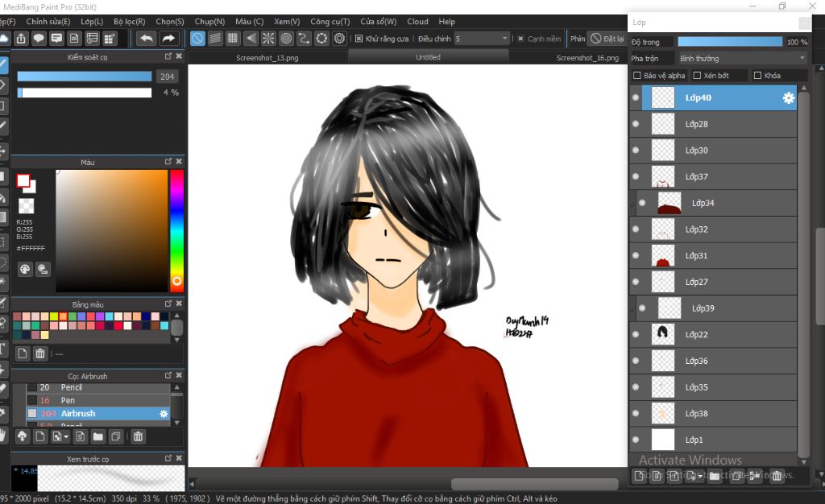This screenshot has width=825, height=504.
Task: Pick a hue on rainbow hue bar
Action: (x=176, y=230)
